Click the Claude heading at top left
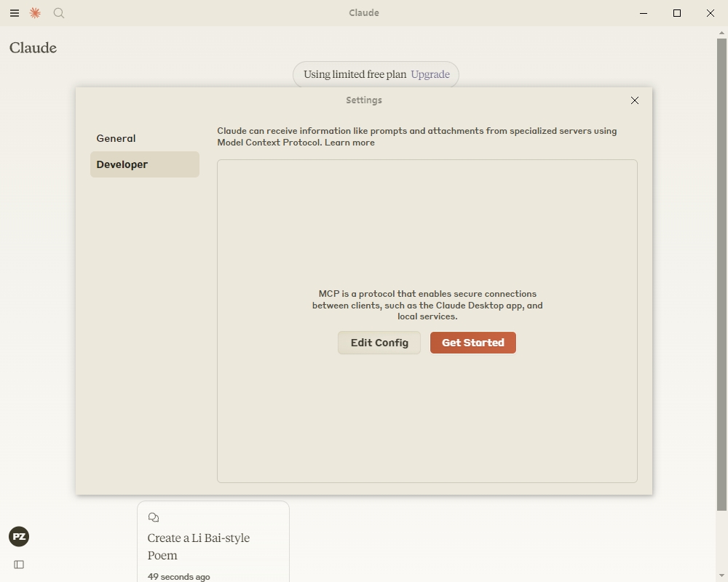The width and height of the screenshot is (728, 582). point(33,48)
